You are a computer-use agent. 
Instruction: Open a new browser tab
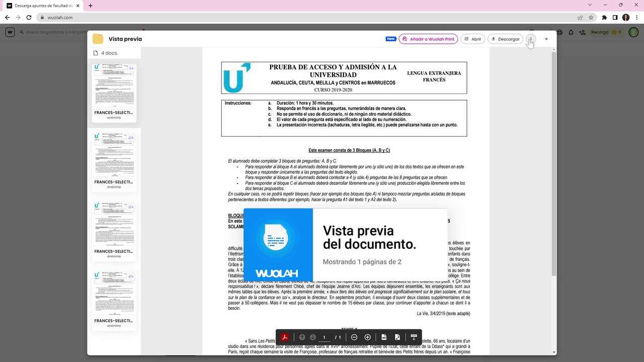pos(91,6)
